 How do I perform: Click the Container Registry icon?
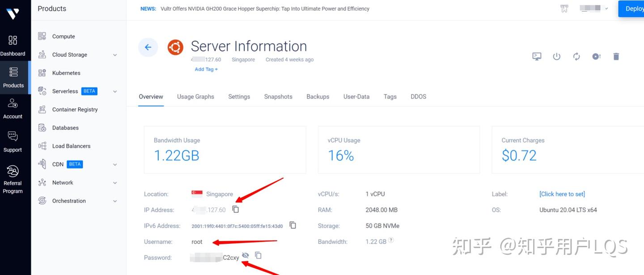(x=42, y=109)
